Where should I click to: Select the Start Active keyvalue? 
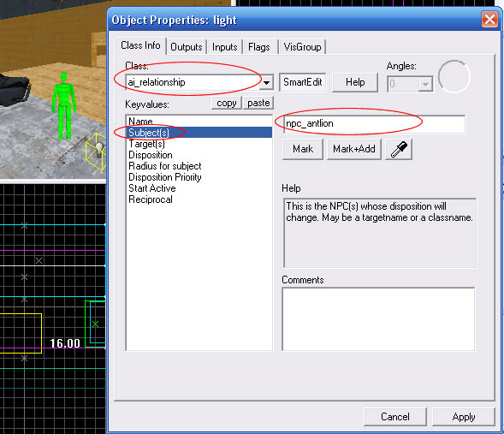click(x=152, y=188)
